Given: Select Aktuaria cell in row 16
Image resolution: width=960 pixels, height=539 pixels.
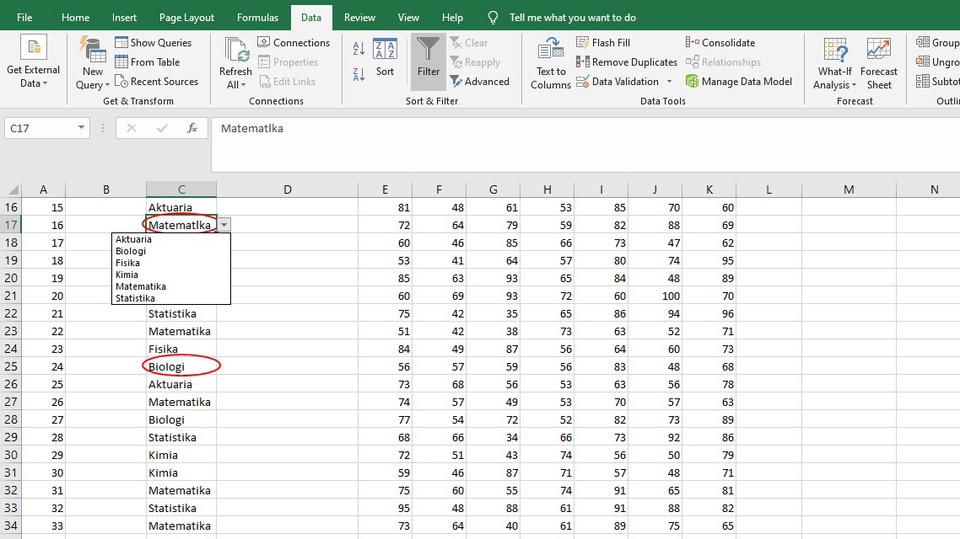Looking at the screenshot, I should (181, 207).
